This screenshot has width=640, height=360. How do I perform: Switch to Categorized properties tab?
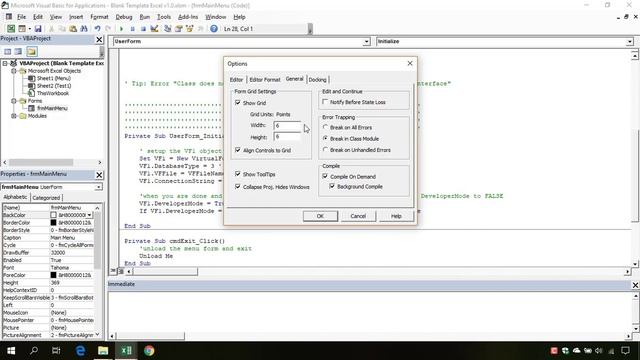click(x=46, y=198)
